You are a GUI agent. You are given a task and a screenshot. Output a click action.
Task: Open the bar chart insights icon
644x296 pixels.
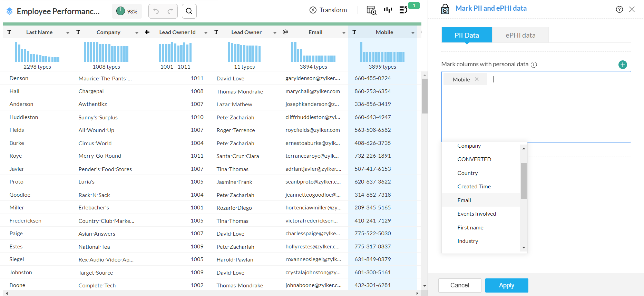pyautogui.click(x=388, y=10)
